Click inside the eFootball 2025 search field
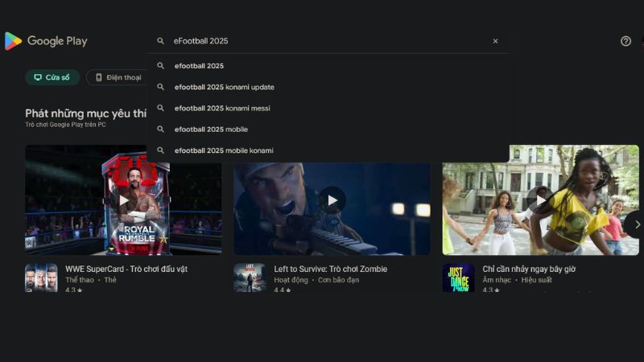 point(322,41)
